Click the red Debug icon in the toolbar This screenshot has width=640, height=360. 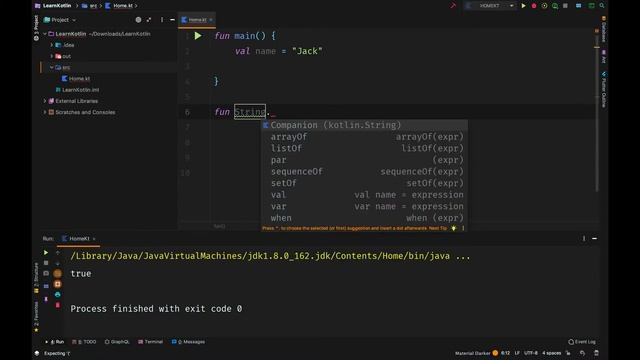click(x=534, y=6)
